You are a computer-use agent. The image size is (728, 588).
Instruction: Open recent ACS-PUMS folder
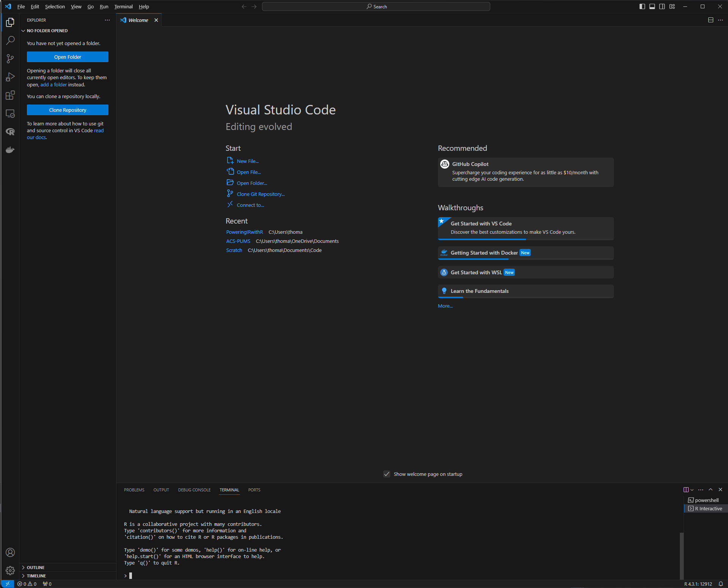point(238,241)
